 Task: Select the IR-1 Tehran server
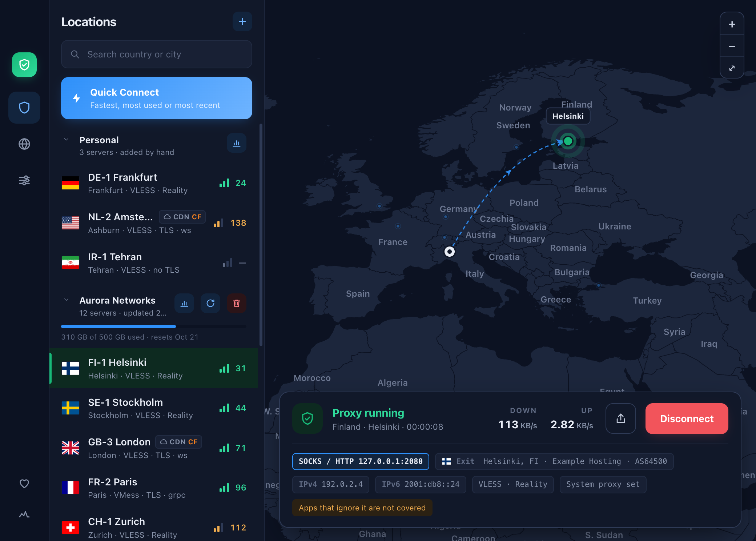154,263
